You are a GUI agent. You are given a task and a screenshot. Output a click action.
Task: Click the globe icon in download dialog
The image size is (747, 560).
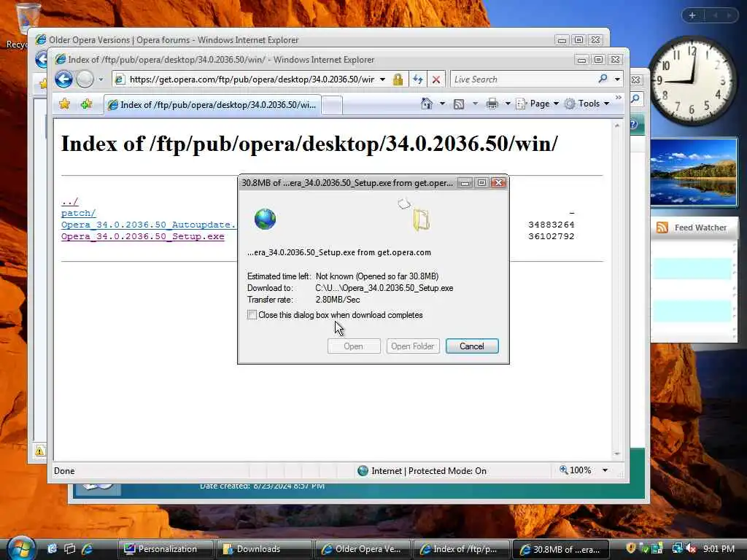click(x=265, y=219)
